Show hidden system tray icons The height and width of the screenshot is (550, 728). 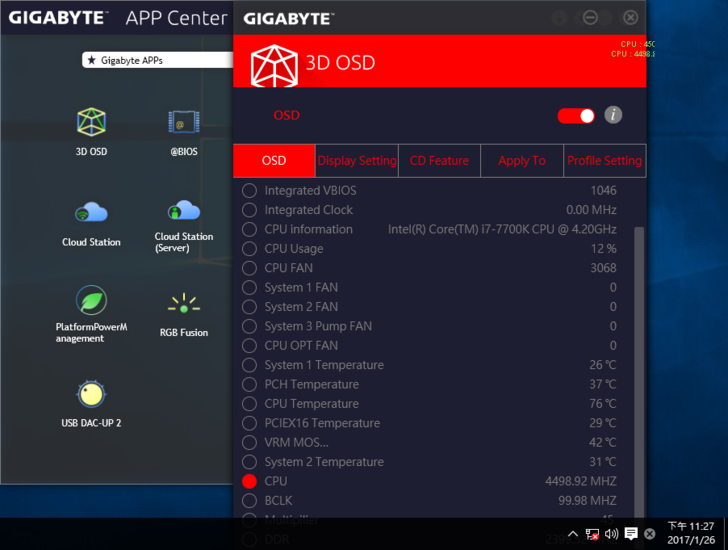tap(573, 534)
